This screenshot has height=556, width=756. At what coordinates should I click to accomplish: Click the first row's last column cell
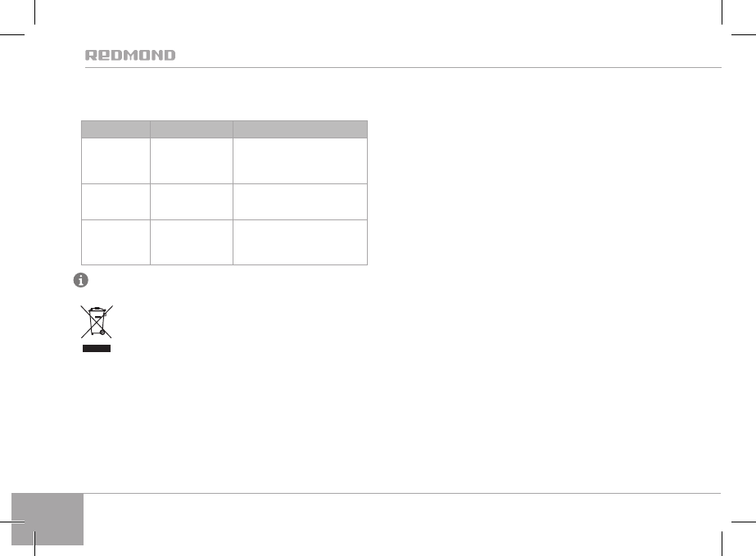[300, 160]
